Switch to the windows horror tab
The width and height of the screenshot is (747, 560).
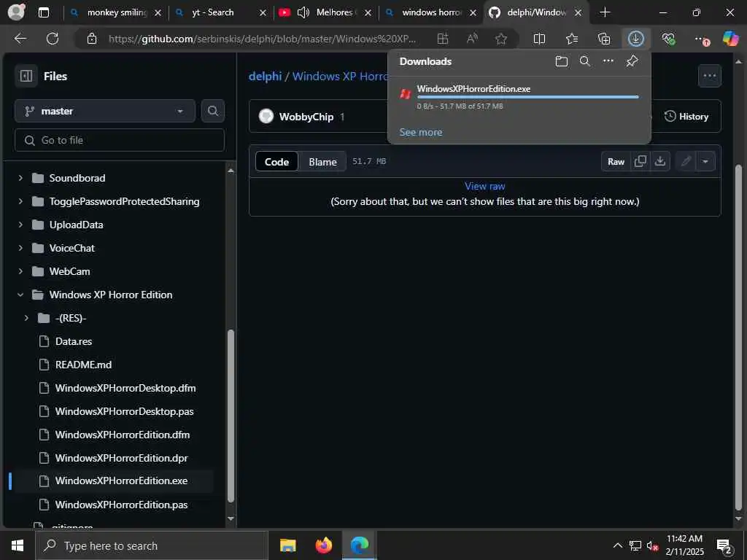click(431, 12)
